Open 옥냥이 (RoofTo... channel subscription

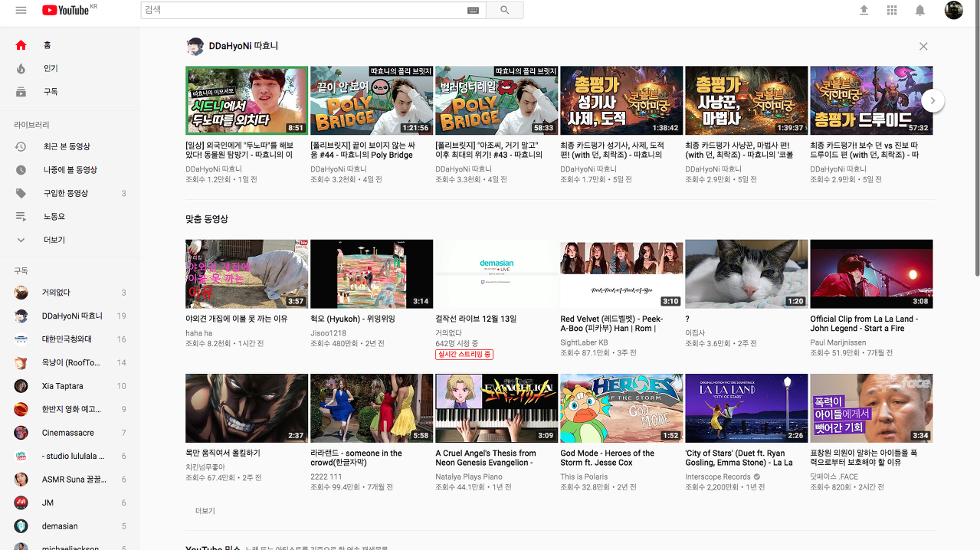[70, 362]
